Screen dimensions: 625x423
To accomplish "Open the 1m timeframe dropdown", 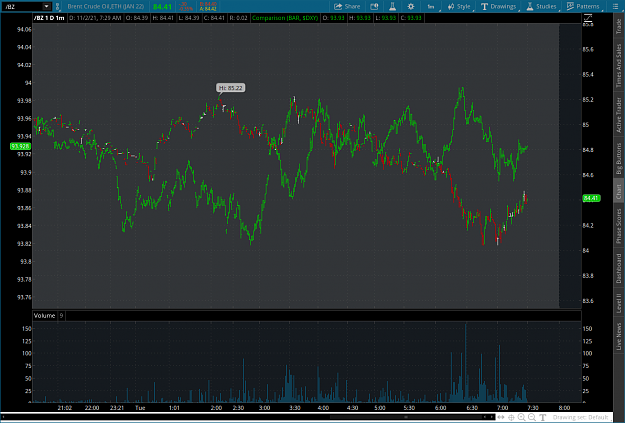I will [431, 6].
